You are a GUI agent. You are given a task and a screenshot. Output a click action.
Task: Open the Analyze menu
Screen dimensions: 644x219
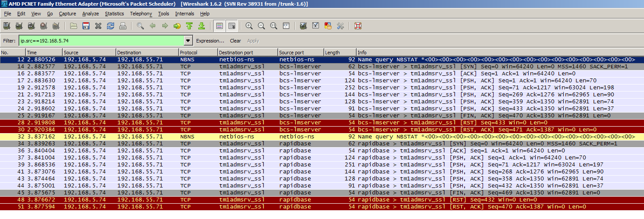[91, 14]
